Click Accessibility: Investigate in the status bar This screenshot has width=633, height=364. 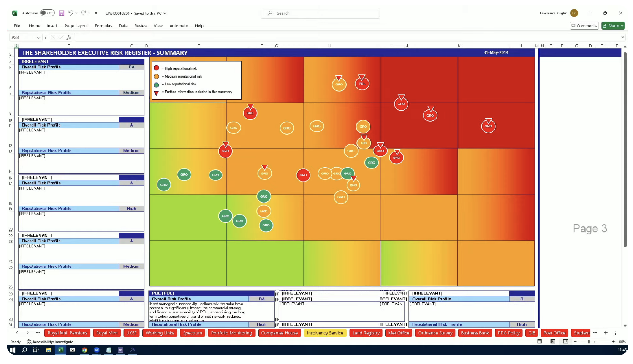[x=50, y=342]
